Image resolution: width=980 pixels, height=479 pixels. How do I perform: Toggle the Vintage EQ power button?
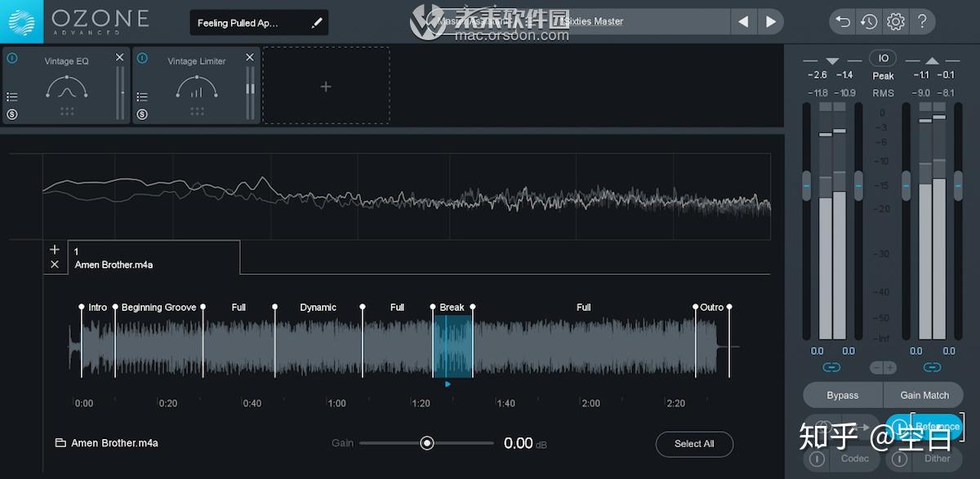click(11, 58)
